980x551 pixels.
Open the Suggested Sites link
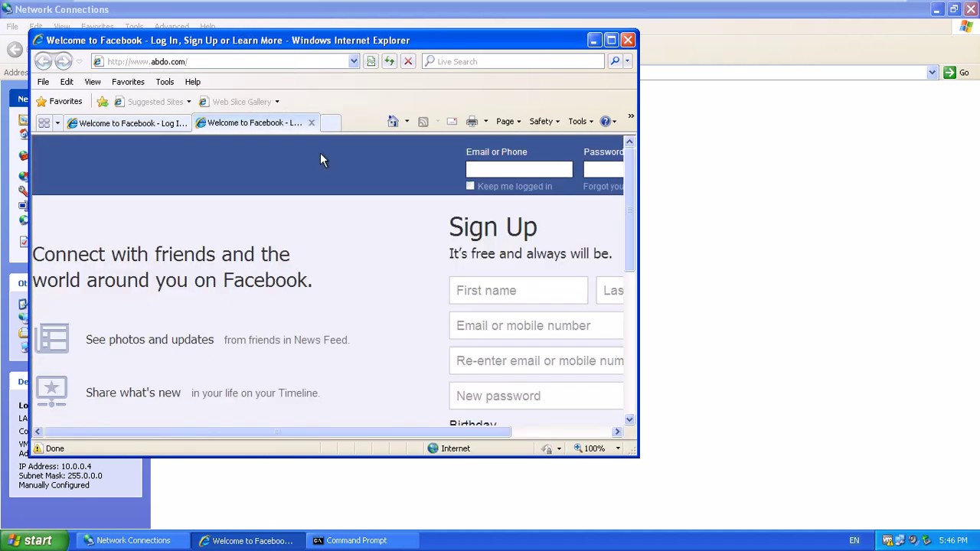click(149, 102)
